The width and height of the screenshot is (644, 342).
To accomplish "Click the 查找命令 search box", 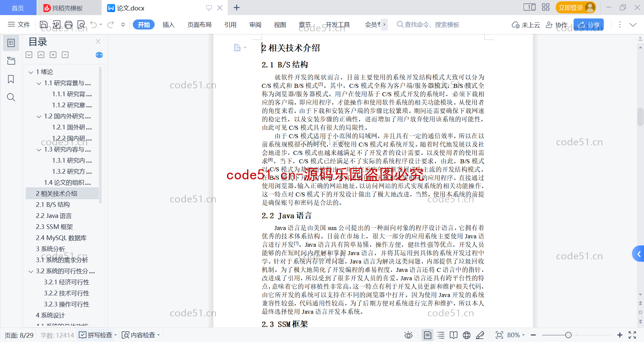I will (x=428, y=24).
